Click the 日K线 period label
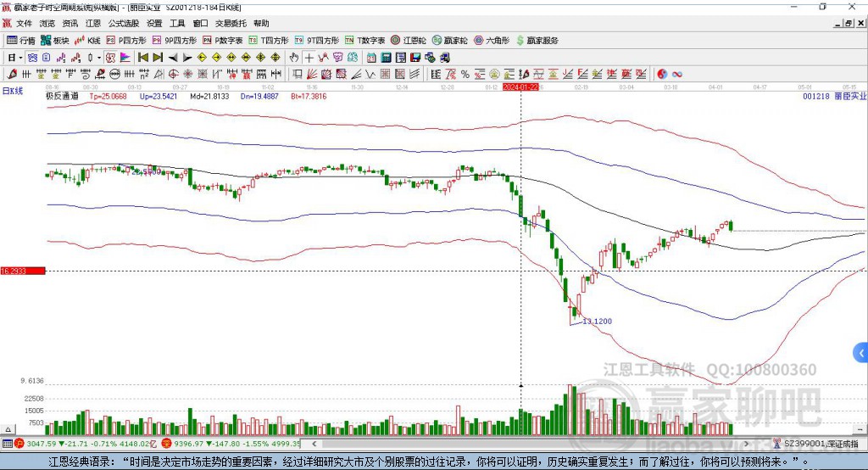Image resolution: width=868 pixels, height=470 pixels. point(12,91)
